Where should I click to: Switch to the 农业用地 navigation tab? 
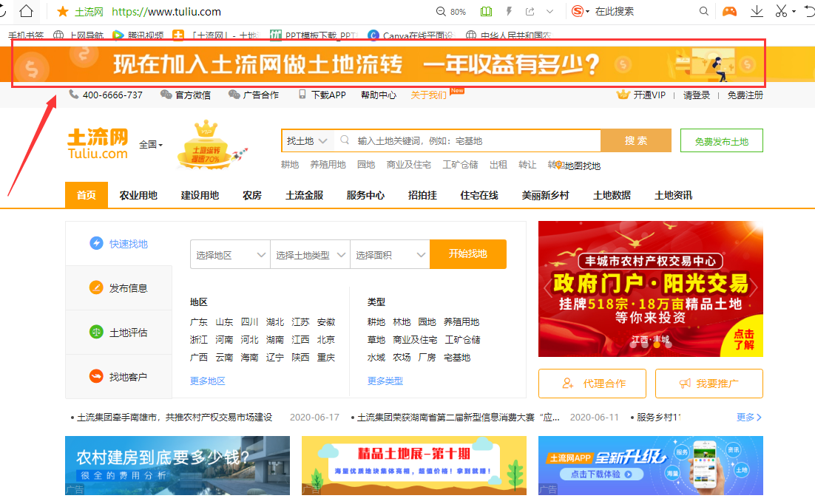pos(138,195)
